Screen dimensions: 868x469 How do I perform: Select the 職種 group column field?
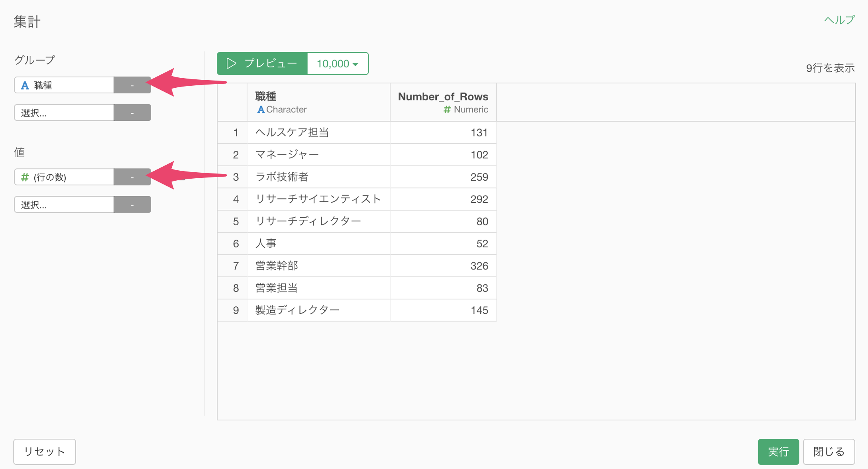(64, 85)
